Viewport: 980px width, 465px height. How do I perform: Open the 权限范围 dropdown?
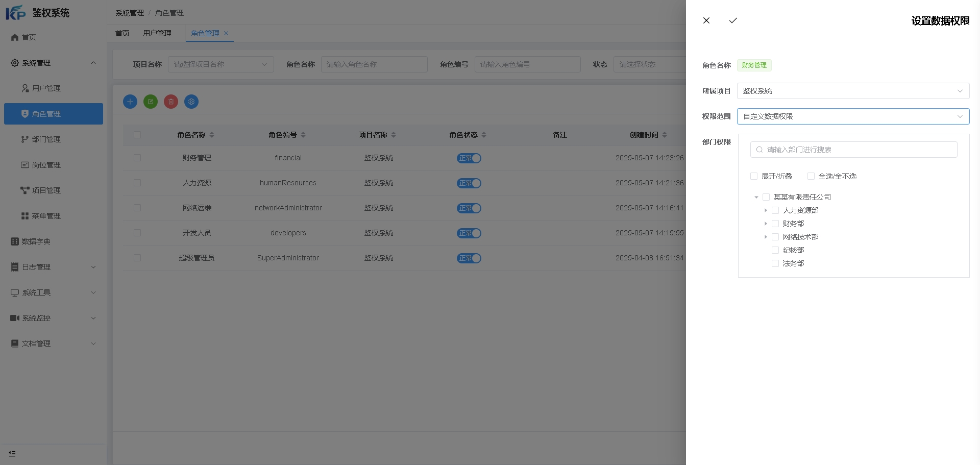tap(853, 116)
